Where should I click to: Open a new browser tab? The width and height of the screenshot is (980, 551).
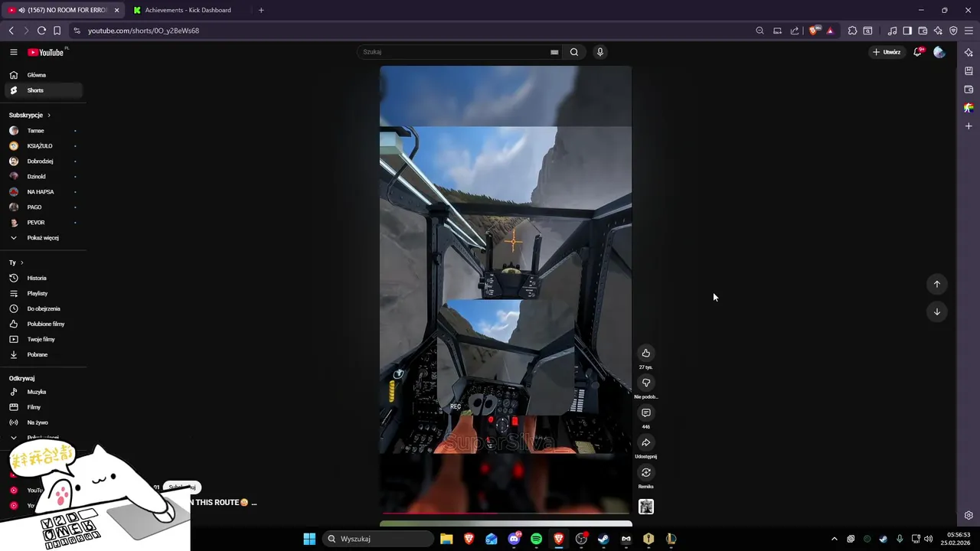[x=261, y=10]
